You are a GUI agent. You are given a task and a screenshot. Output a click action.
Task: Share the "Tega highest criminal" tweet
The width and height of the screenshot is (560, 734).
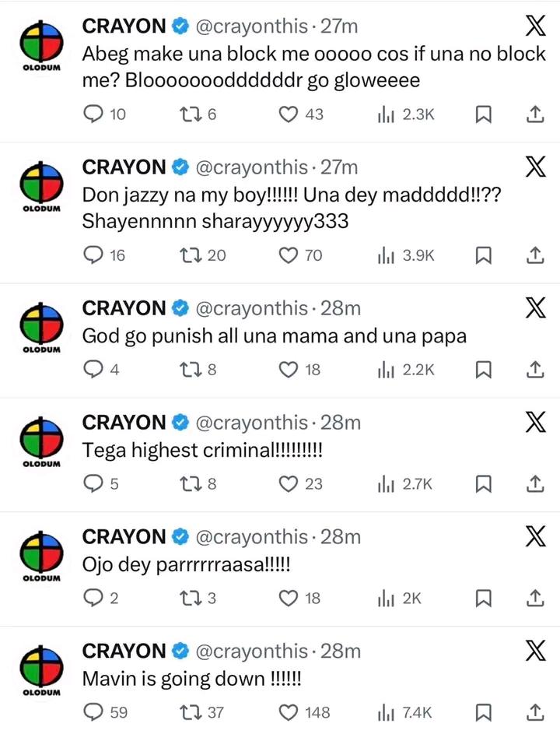click(534, 484)
